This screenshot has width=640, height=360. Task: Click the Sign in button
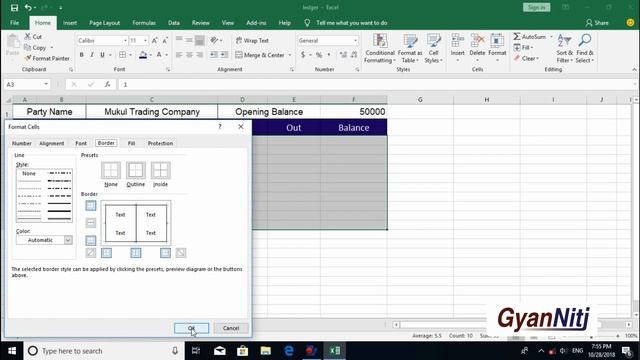point(536,7)
